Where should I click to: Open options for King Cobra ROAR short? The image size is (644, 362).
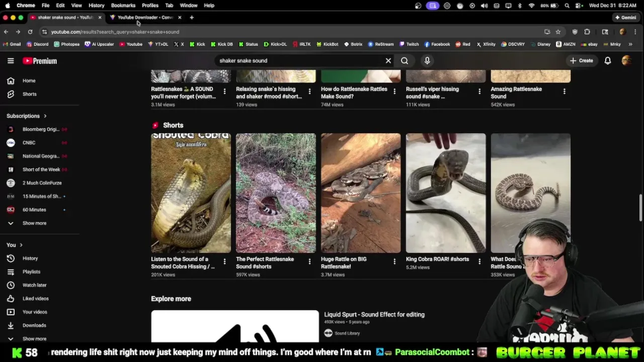click(x=479, y=261)
